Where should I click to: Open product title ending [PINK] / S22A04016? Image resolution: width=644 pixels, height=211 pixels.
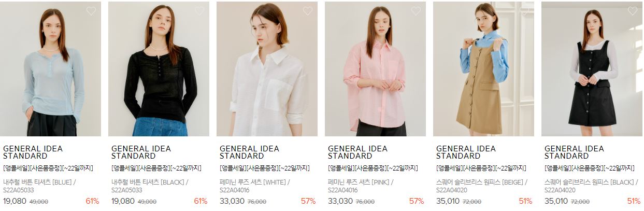361,186
